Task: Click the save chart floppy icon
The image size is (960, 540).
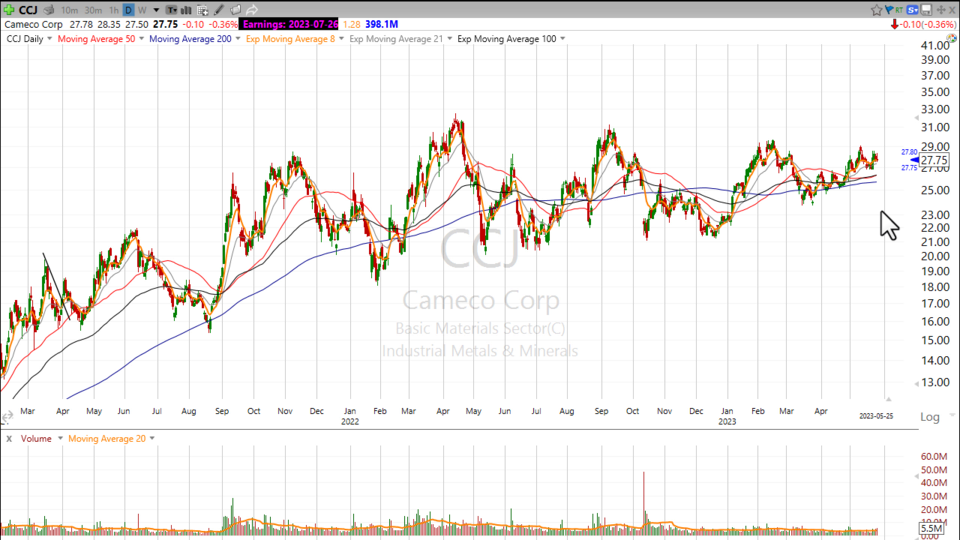Action: 926,10
